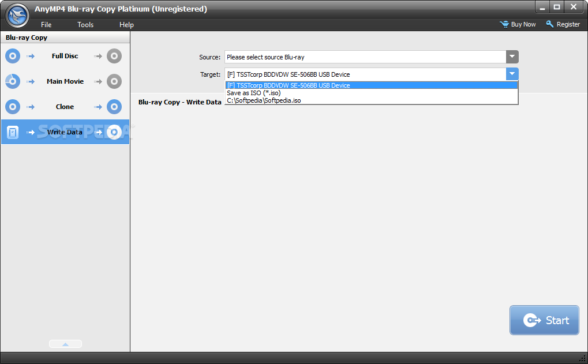Click the Register key link

[563, 24]
